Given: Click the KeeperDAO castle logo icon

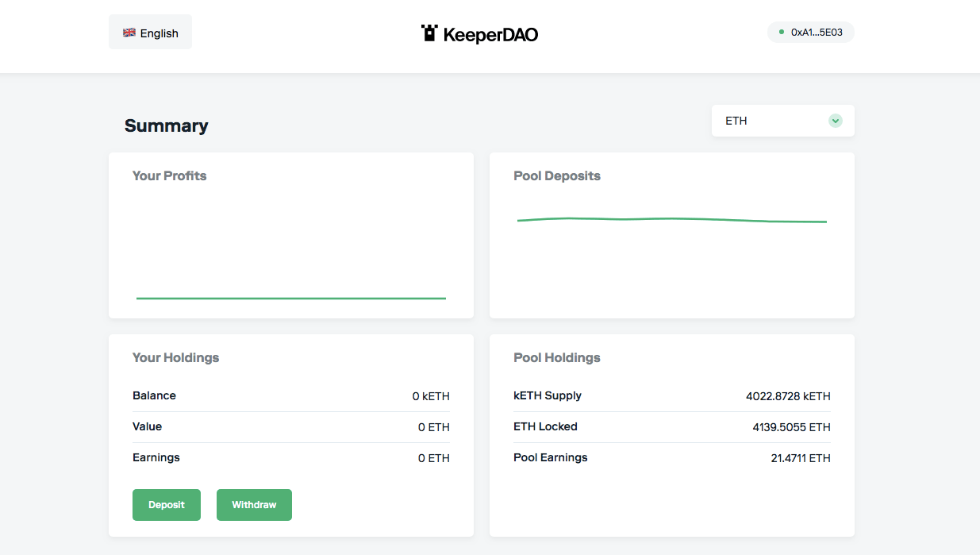Looking at the screenshot, I should (429, 33).
